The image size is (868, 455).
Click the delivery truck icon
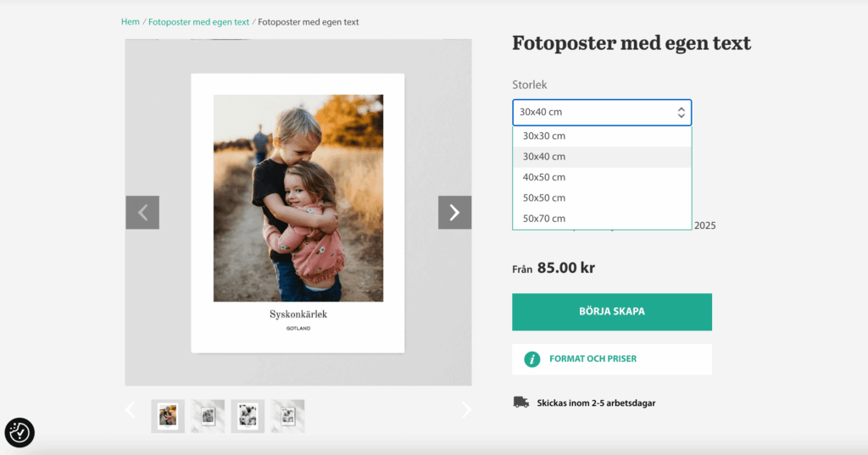click(521, 402)
